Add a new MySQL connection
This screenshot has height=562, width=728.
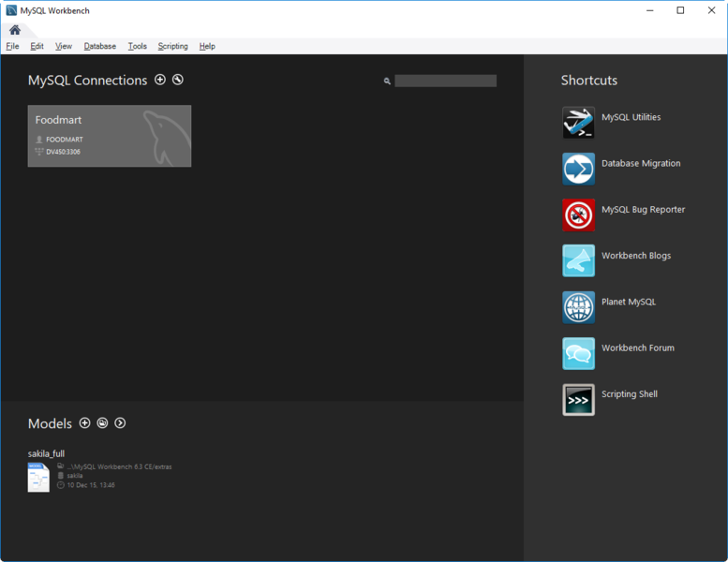160,80
